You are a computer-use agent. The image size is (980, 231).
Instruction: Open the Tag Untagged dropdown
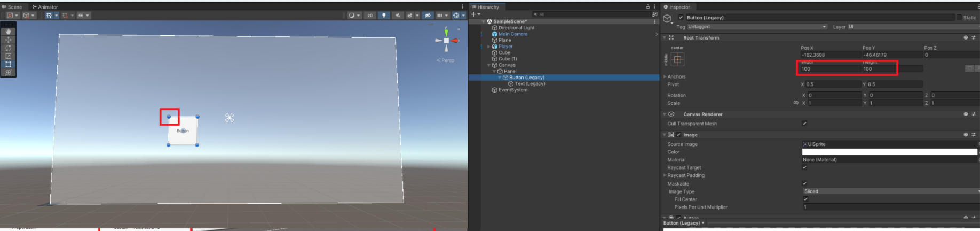757,27
